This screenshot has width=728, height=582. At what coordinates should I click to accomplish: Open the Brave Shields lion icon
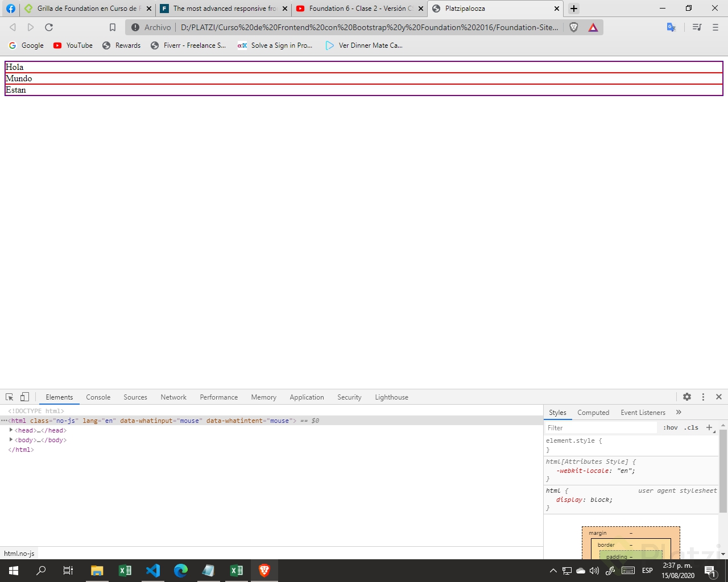574,27
